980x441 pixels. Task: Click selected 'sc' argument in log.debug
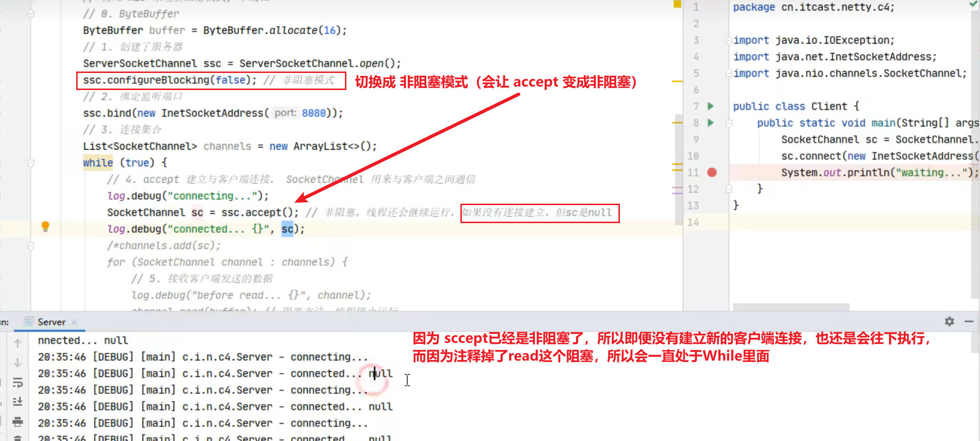point(287,229)
